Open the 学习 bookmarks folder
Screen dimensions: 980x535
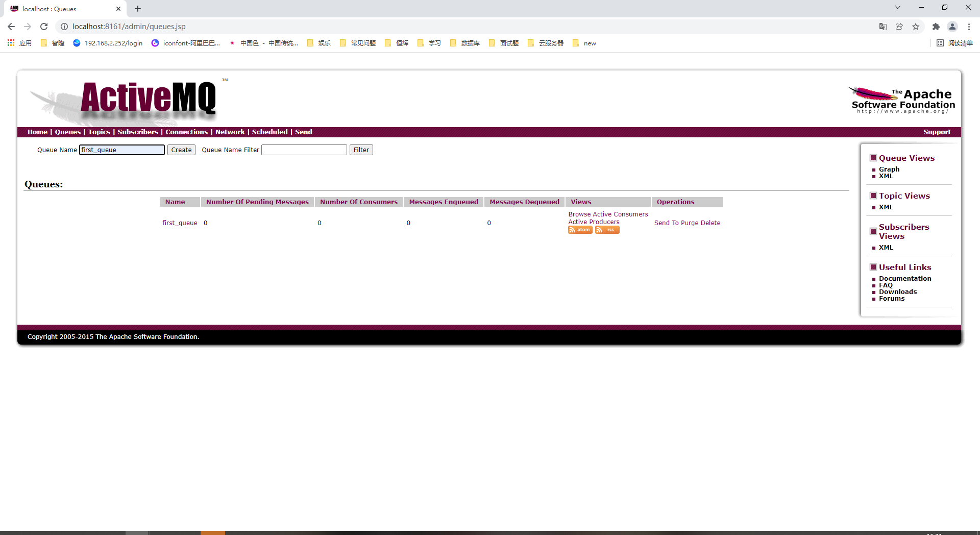431,43
